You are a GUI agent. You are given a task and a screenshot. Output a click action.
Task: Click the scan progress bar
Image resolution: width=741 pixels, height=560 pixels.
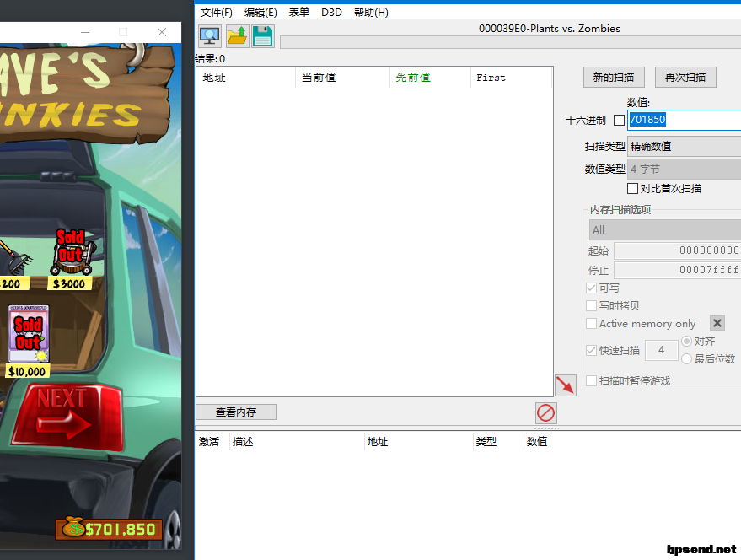(x=510, y=42)
